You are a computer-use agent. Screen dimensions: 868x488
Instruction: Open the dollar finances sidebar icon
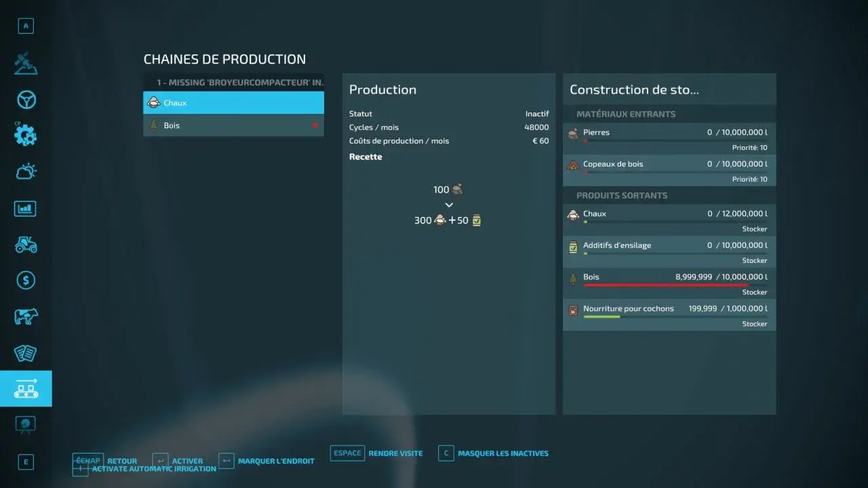point(26,280)
